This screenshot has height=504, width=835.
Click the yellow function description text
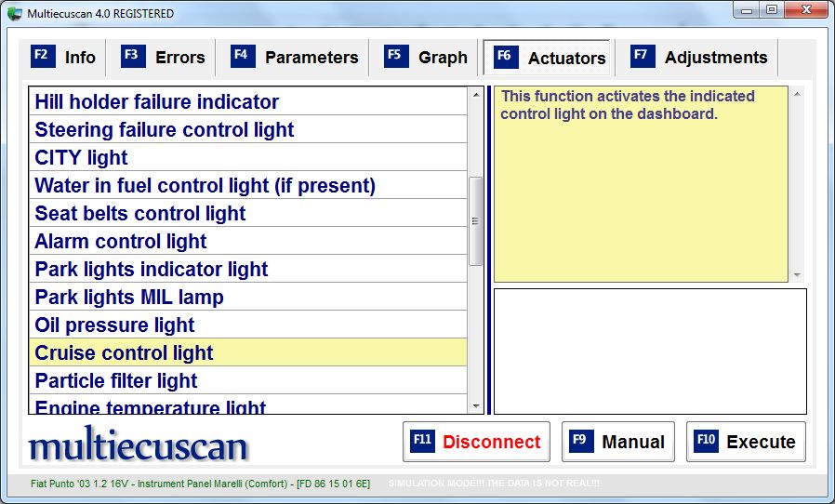(x=628, y=105)
